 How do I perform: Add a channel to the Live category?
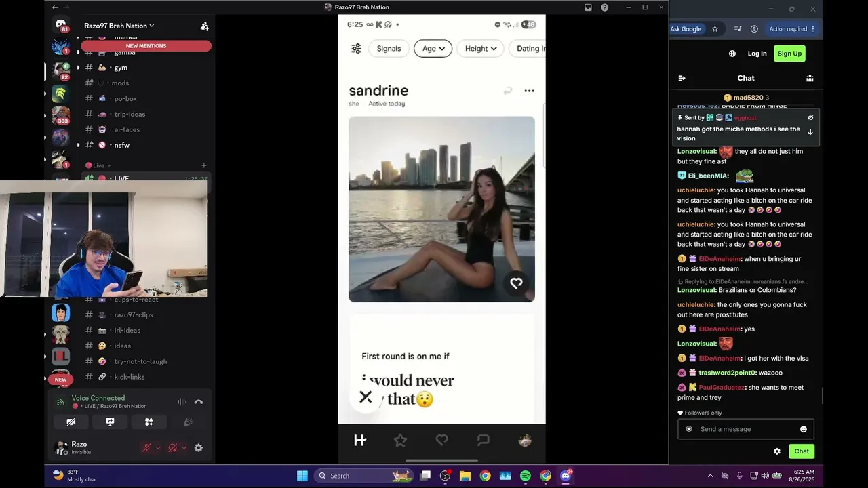pos(204,165)
